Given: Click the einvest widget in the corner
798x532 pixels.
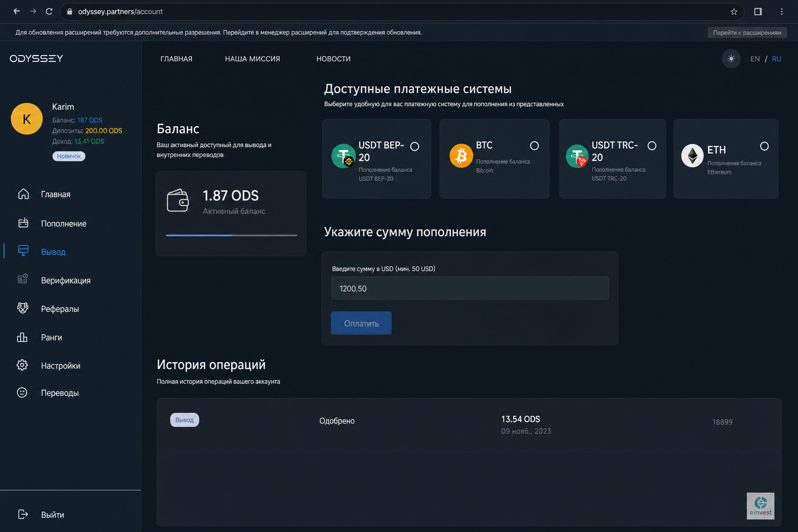Looking at the screenshot, I should (761, 506).
